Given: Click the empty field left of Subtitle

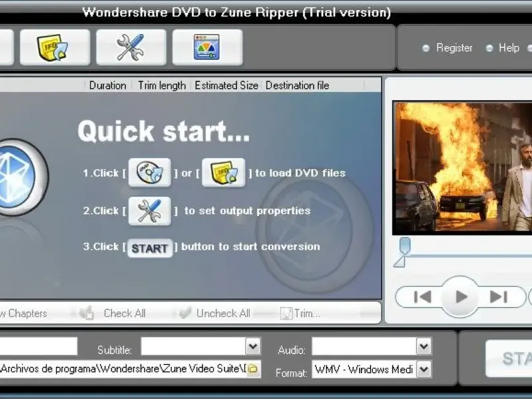Looking at the screenshot, I should [39, 346].
